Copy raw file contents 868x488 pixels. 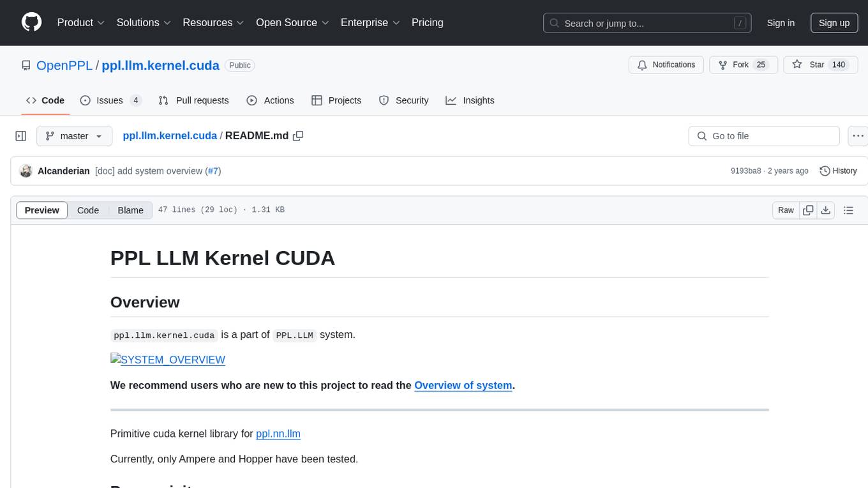[808, 210]
